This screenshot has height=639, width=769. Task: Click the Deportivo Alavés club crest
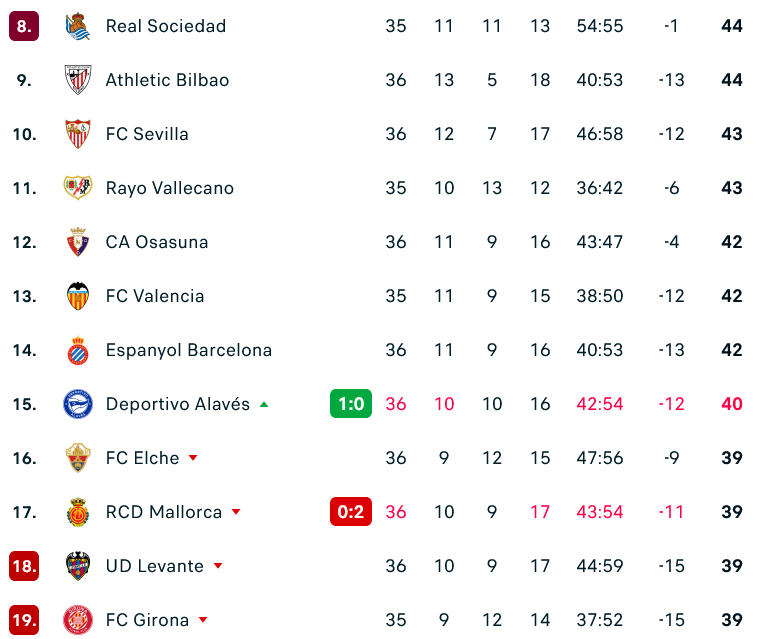coord(78,404)
